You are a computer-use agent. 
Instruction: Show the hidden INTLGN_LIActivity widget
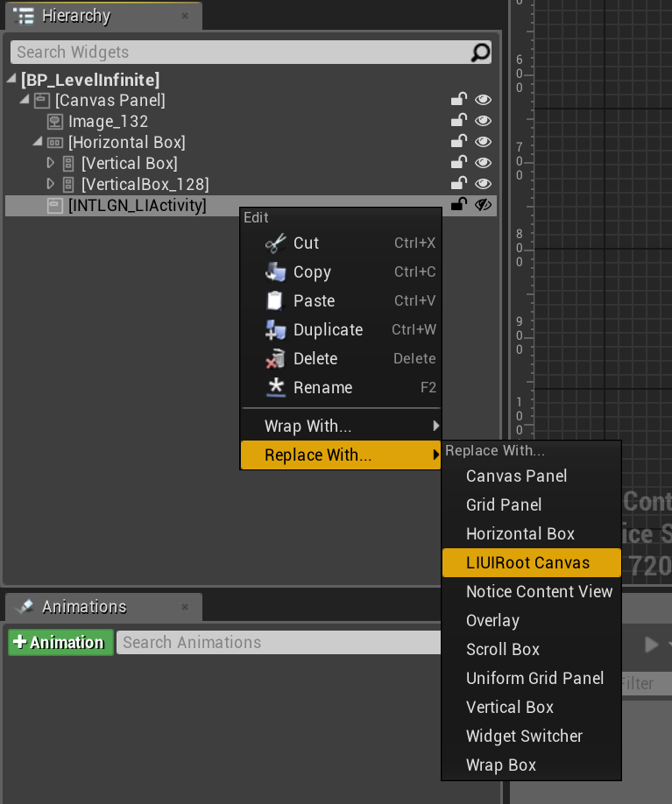point(483,205)
